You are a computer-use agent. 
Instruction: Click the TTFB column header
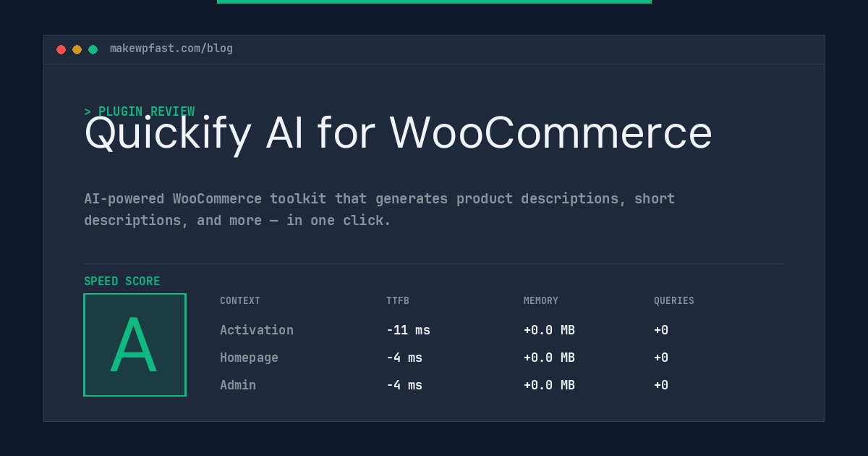point(398,301)
